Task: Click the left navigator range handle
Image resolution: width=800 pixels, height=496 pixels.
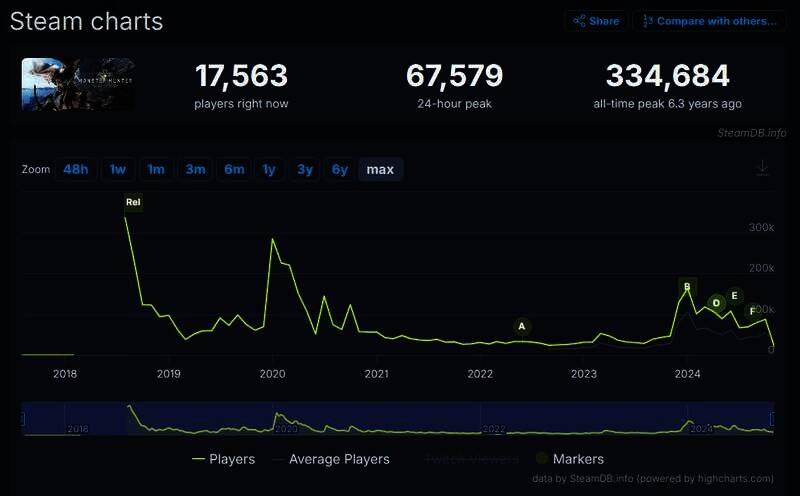Action: (x=23, y=418)
